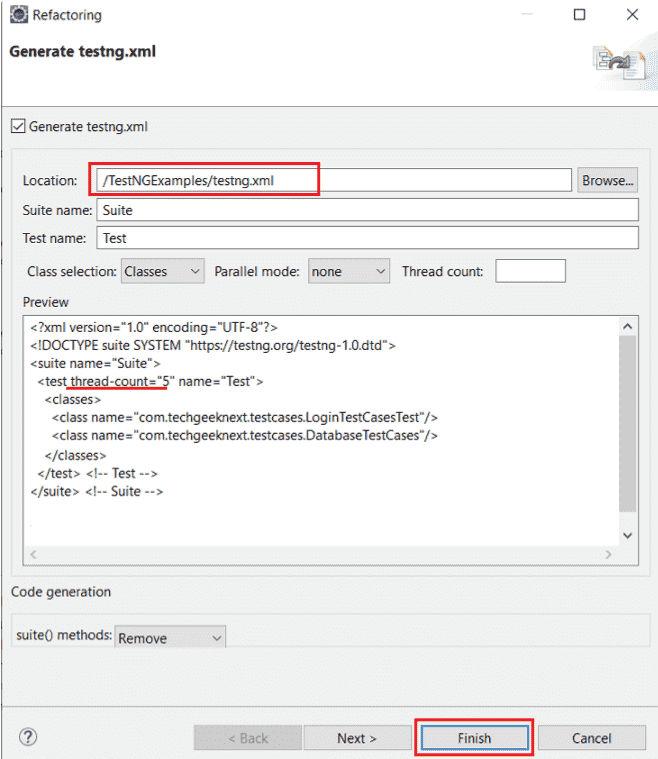Click the closing </test> line in preview

[x=98, y=473]
